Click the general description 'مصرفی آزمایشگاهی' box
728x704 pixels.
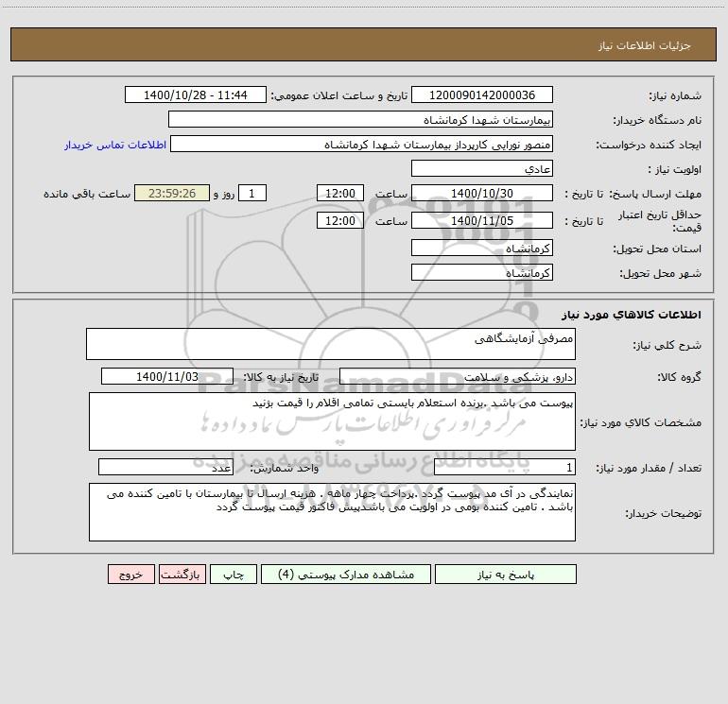point(331,344)
